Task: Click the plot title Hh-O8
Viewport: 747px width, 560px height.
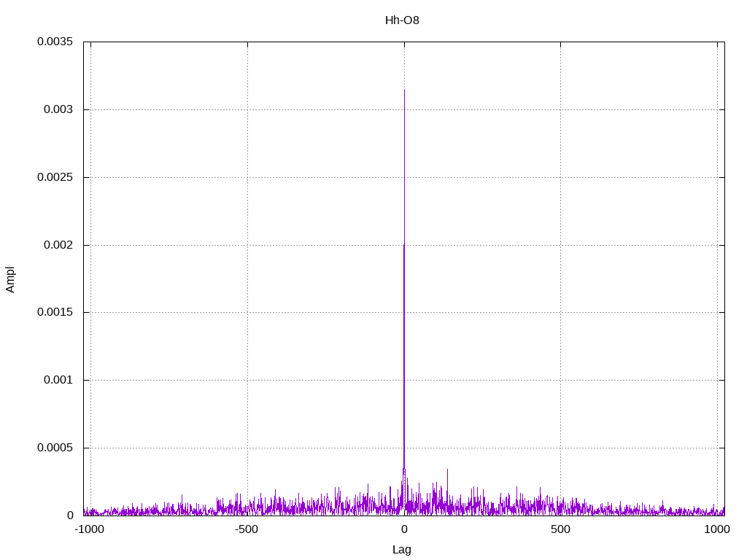Action: tap(402, 20)
